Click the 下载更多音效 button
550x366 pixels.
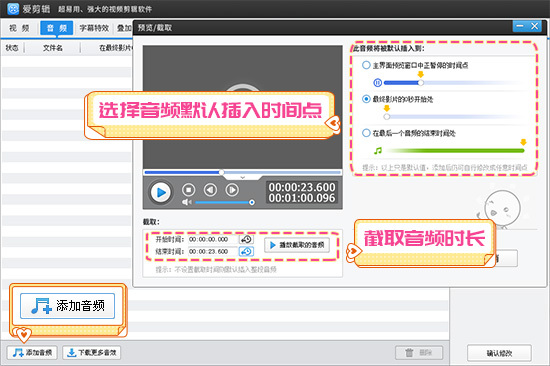pyautogui.click(x=92, y=352)
